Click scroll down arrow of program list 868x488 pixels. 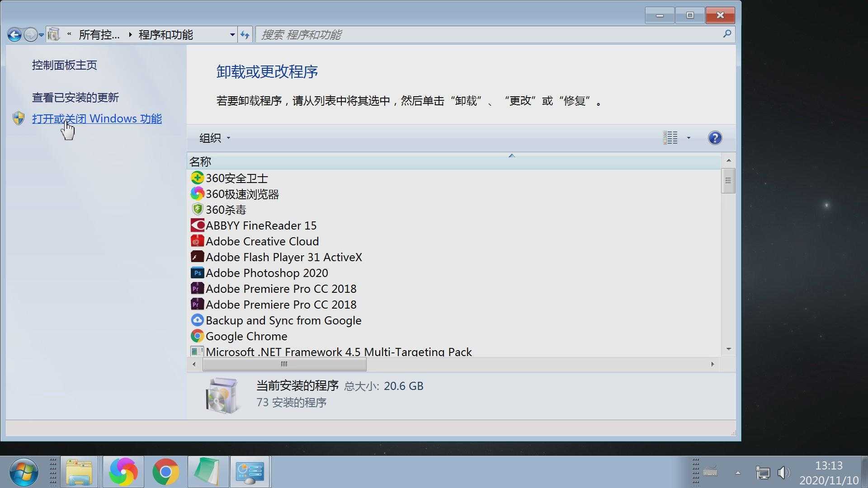(x=728, y=349)
